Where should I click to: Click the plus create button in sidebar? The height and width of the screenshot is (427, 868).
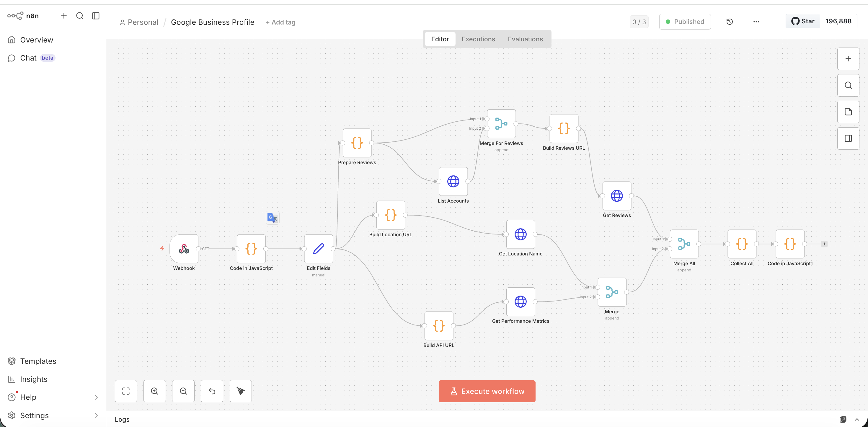click(64, 16)
